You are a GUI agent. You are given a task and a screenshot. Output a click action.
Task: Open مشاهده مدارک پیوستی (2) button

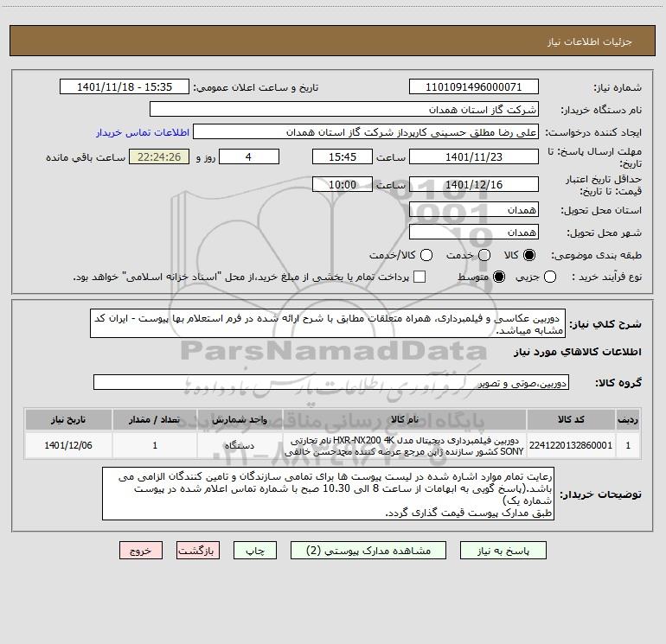tap(368, 551)
